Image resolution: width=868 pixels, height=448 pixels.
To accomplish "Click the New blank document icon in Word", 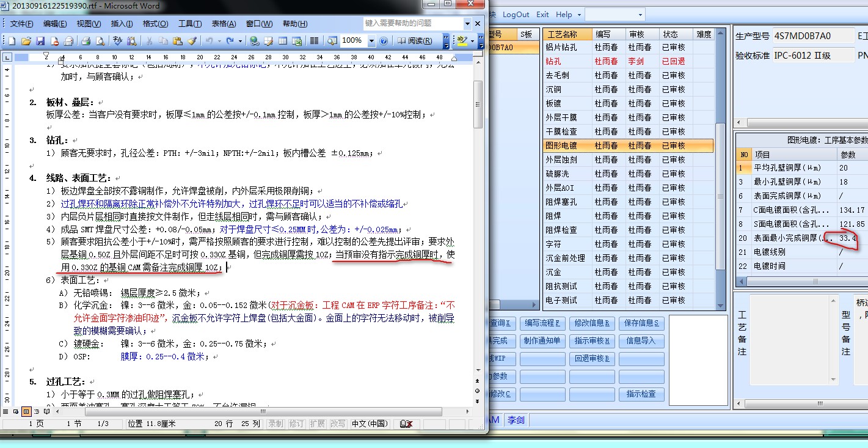I will click(x=12, y=41).
